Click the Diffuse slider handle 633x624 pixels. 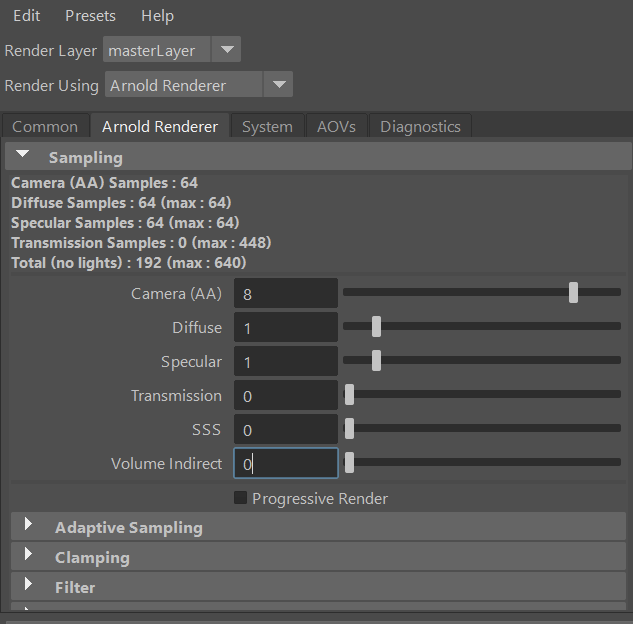pyautogui.click(x=376, y=326)
